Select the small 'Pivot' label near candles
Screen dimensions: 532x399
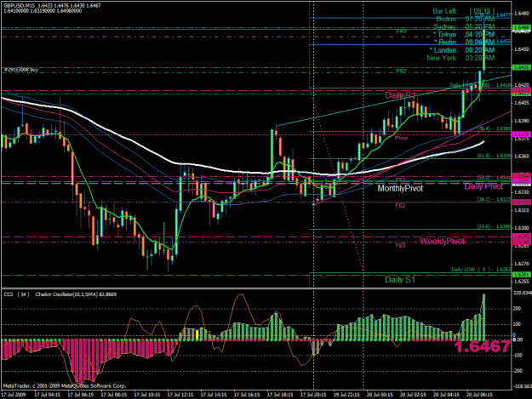coord(402,138)
